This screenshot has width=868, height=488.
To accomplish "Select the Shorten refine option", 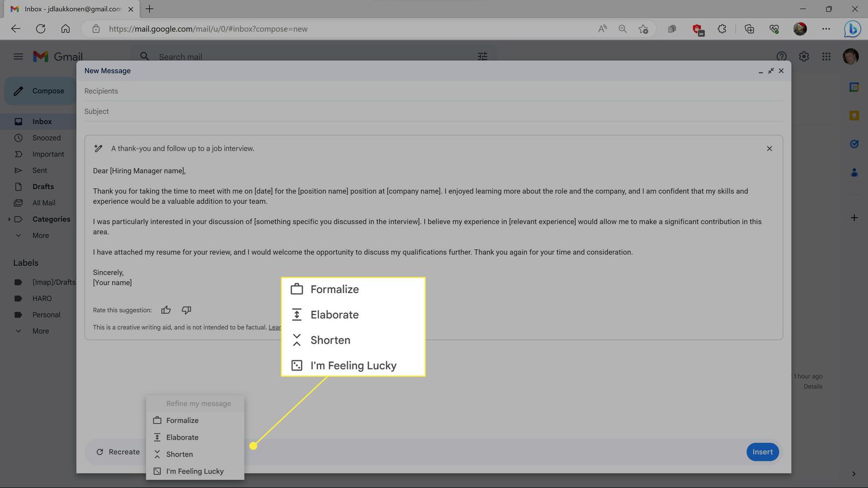I will tap(179, 454).
